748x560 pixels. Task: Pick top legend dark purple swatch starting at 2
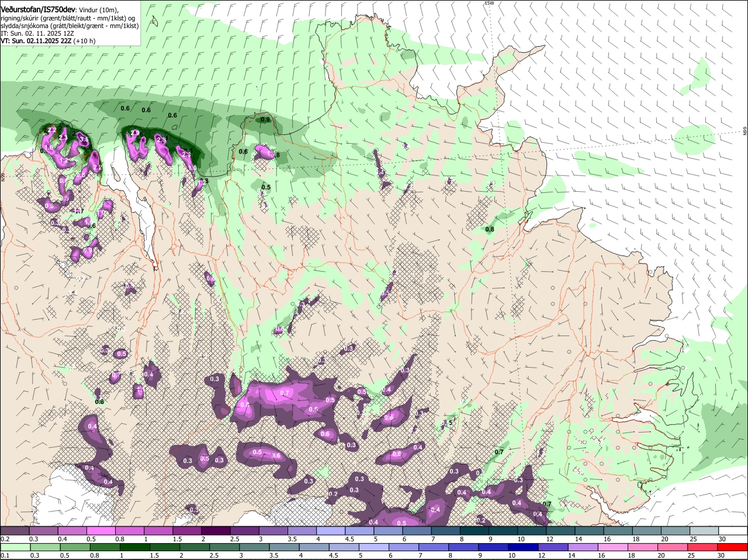[x=216, y=530]
